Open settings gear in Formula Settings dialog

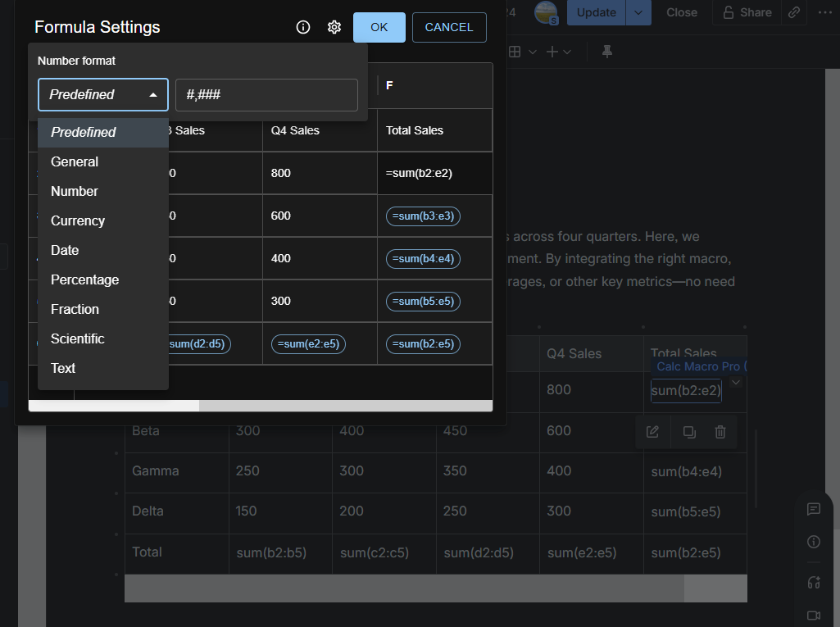coord(334,27)
